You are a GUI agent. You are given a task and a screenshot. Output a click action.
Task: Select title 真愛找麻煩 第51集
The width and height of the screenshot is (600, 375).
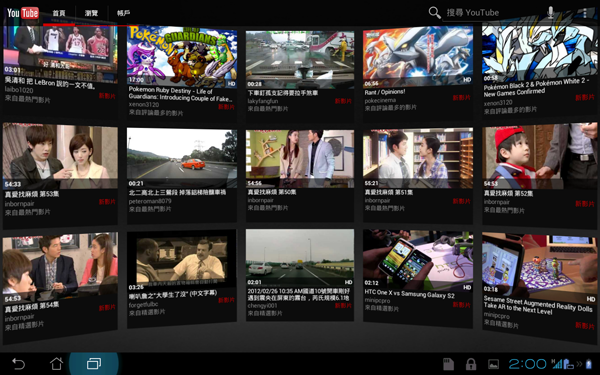pos(388,192)
